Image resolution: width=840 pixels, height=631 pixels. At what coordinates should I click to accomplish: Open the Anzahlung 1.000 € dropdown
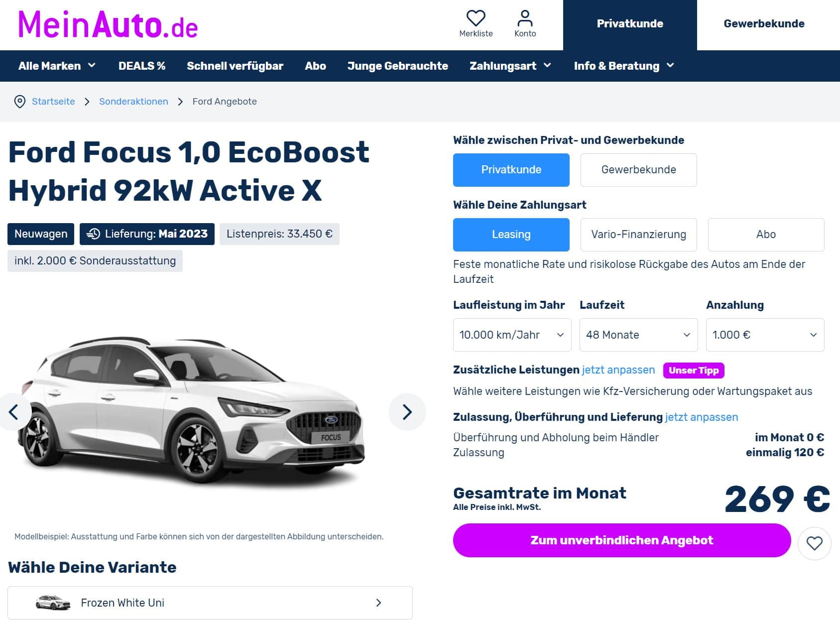click(x=765, y=335)
